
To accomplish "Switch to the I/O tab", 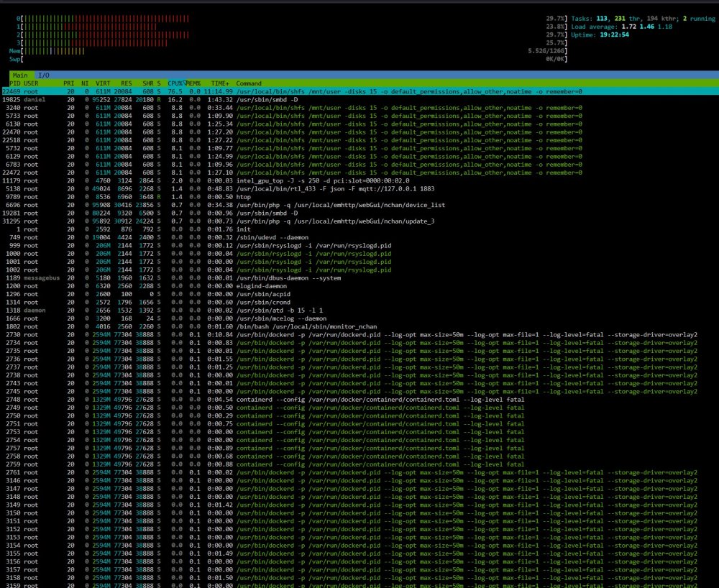I will (x=44, y=75).
